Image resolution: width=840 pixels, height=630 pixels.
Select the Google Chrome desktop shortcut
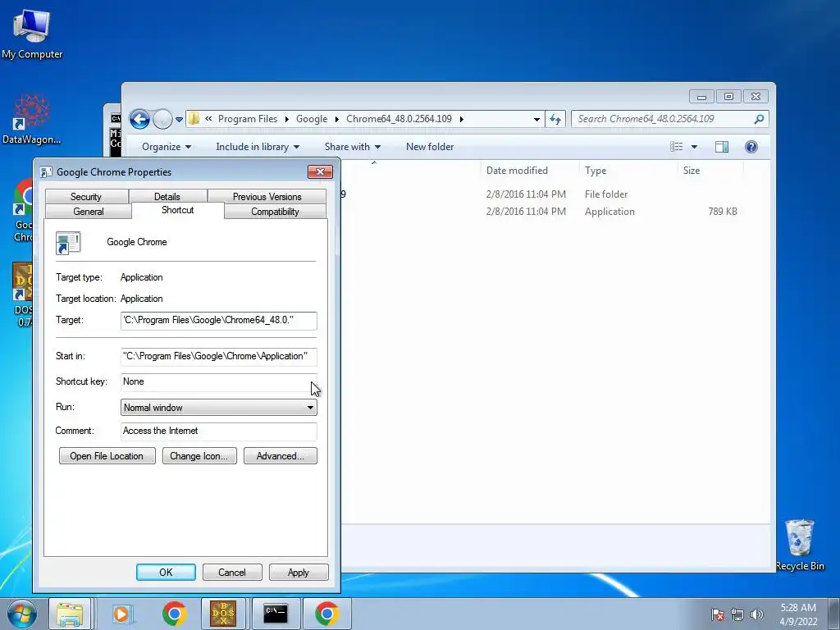(24, 210)
